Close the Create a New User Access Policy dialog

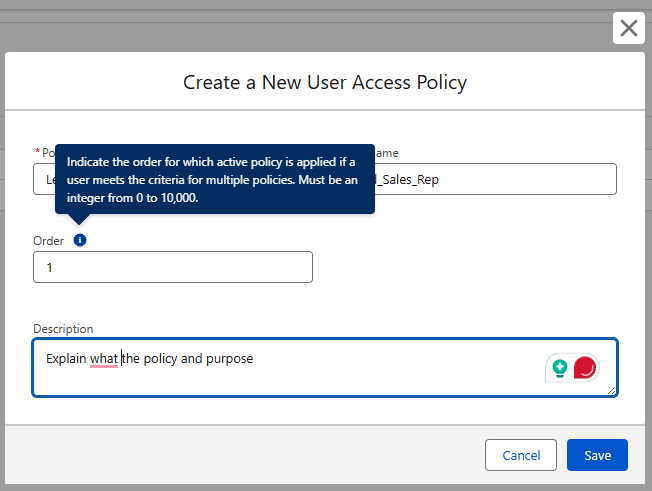[x=628, y=28]
